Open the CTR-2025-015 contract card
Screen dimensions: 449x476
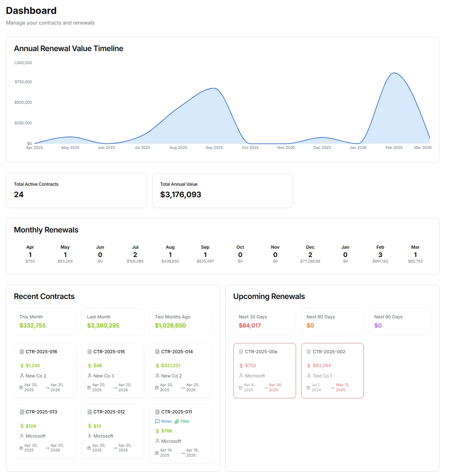[x=113, y=371]
